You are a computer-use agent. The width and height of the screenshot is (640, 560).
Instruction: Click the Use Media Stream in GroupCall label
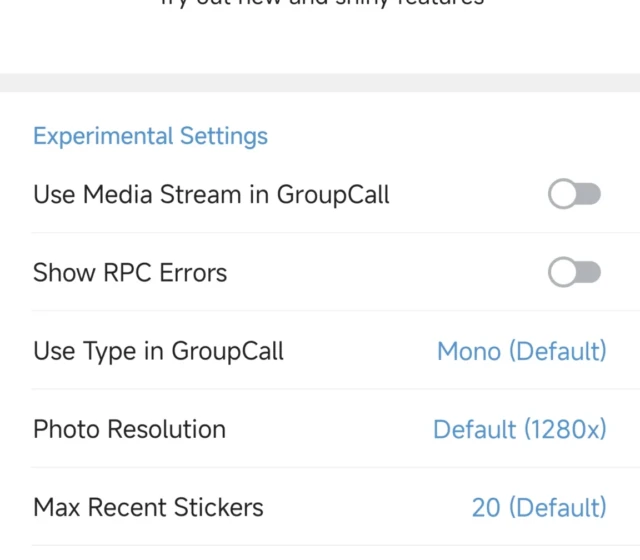(211, 194)
